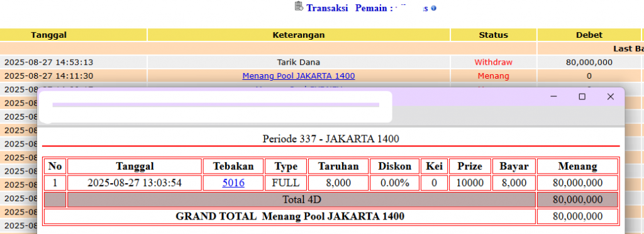Image resolution: width=644 pixels, height=234 pixels.
Task: Select bet date 2025-08-27 13:03:54 cell
Action: pos(135,182)
